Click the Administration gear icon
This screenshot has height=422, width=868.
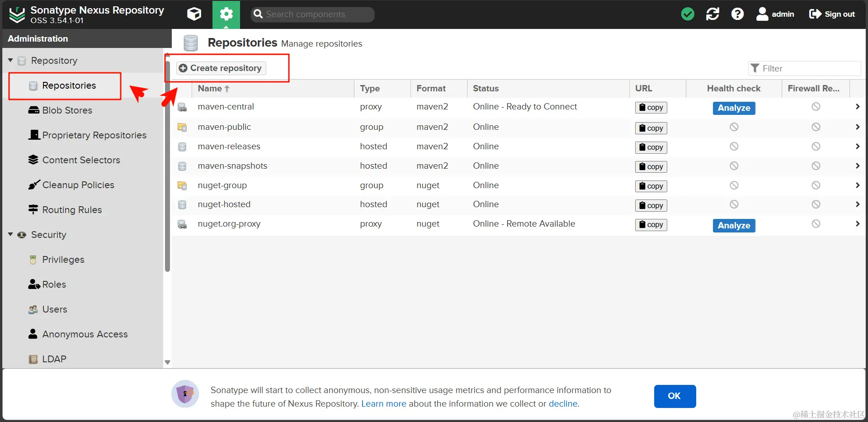pyautogui.click(x=226, y=14)
